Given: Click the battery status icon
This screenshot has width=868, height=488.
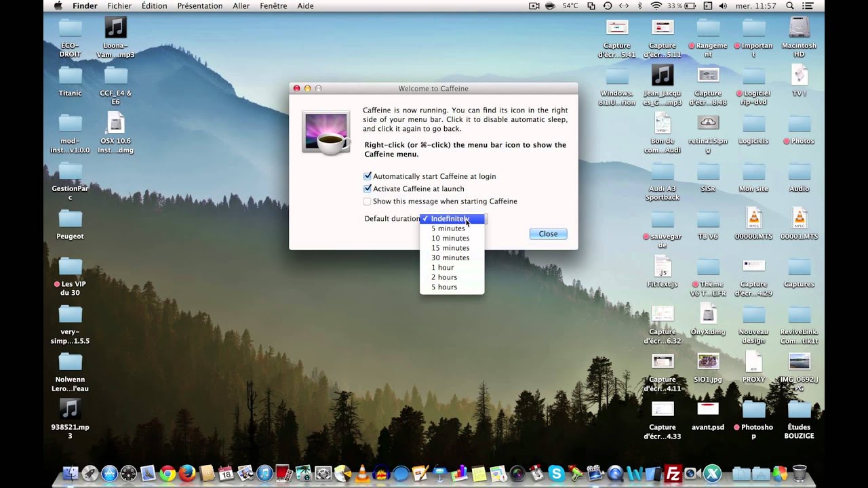Looking at the screenshot, I should pyautogui.click(x=690, y=5).
